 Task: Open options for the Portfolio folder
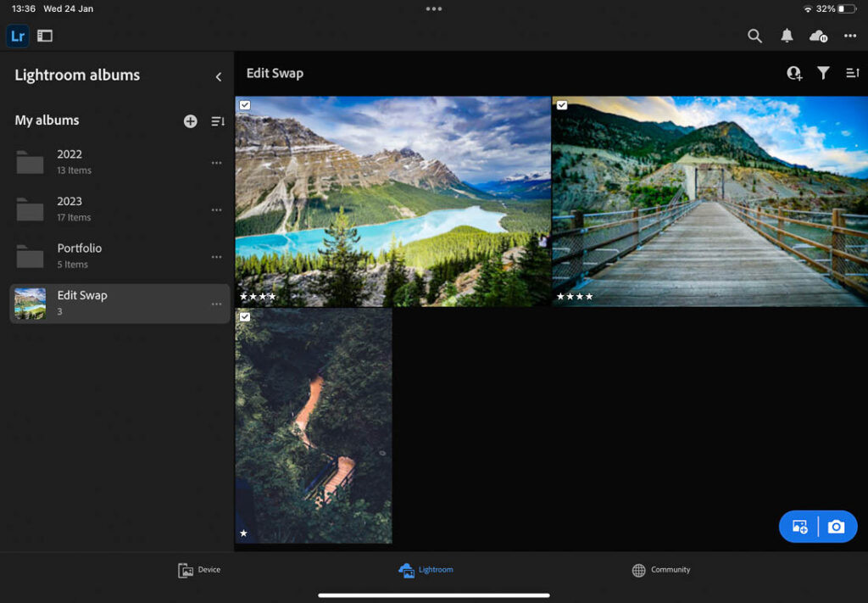point(216,257)
